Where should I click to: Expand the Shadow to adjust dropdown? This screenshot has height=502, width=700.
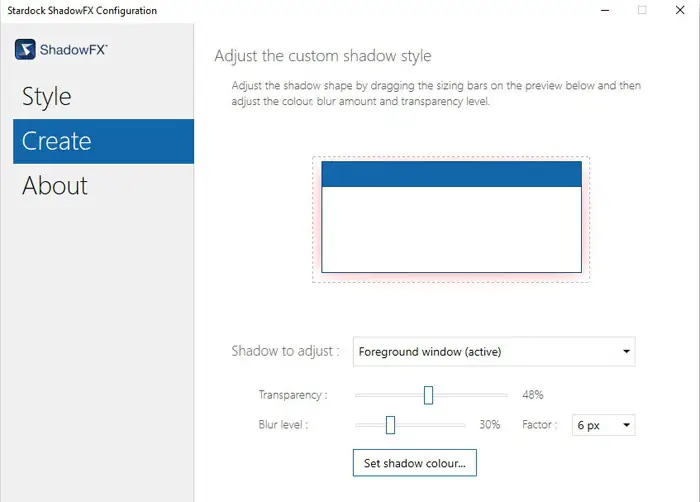[494, 351]
